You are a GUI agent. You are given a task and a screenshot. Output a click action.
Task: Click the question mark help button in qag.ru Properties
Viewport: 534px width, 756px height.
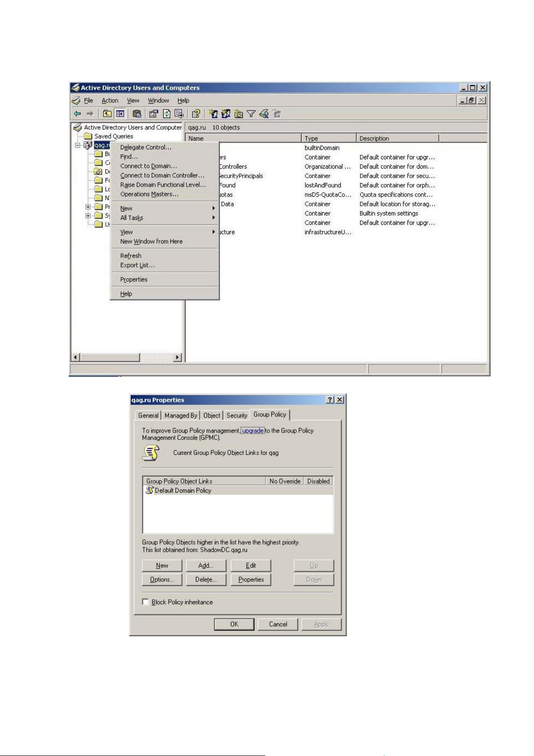tap(330, 400)
